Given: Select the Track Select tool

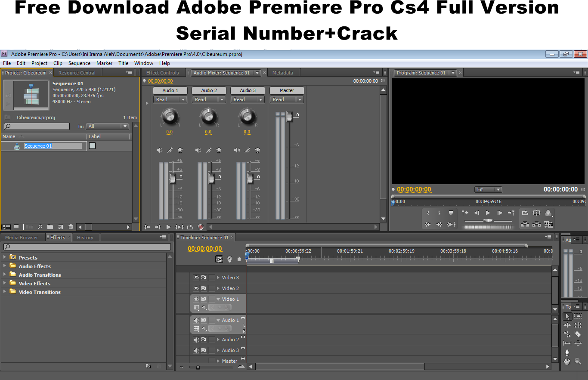Looking at the screenshot, I should click(578, 316).
